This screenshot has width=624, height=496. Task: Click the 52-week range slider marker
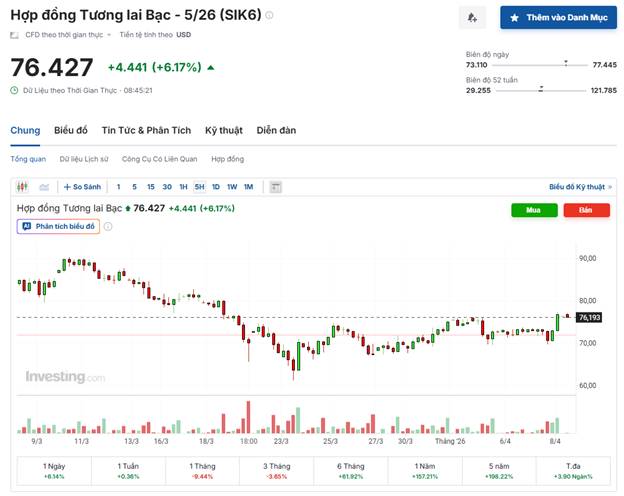tap(541, 89)
